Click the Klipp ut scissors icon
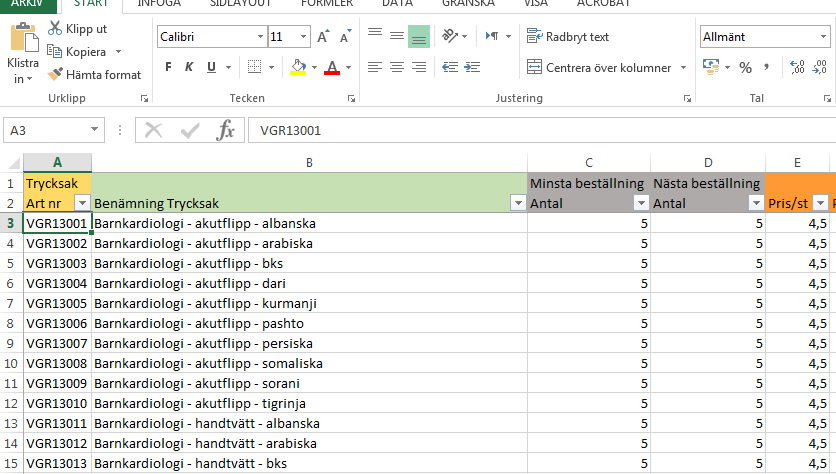 tap(55, 29)
